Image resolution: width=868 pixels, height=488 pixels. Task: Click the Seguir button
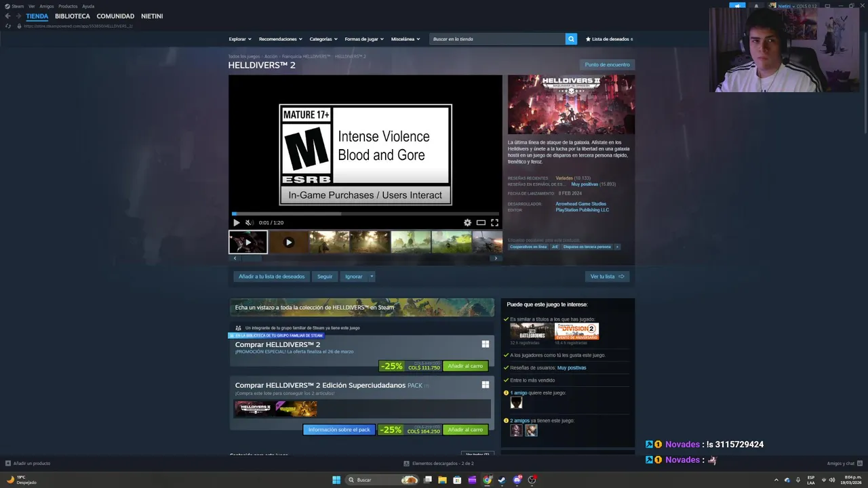[x=325, y=277]
